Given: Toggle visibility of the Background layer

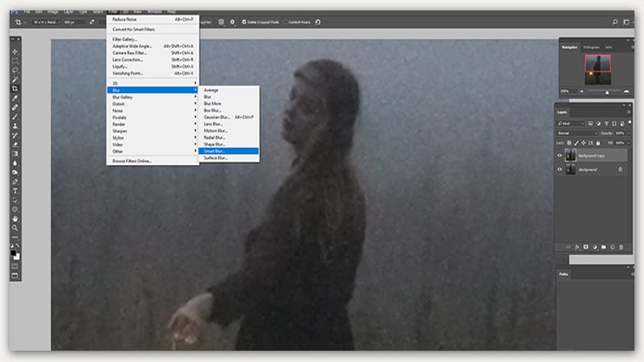Looking at the screenshot, I should point(560,171).
